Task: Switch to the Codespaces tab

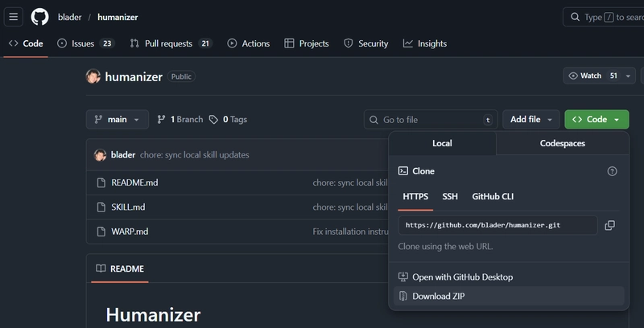Action: click(562, 143)
